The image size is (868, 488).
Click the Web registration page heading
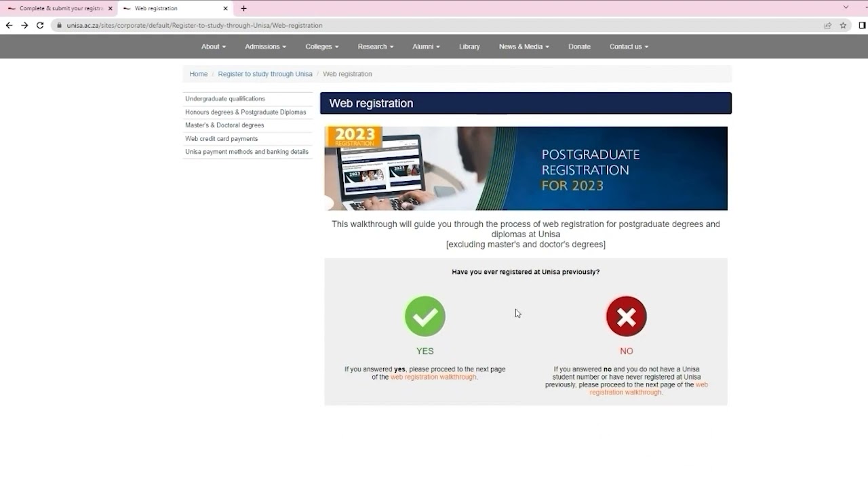click(371, 103)
